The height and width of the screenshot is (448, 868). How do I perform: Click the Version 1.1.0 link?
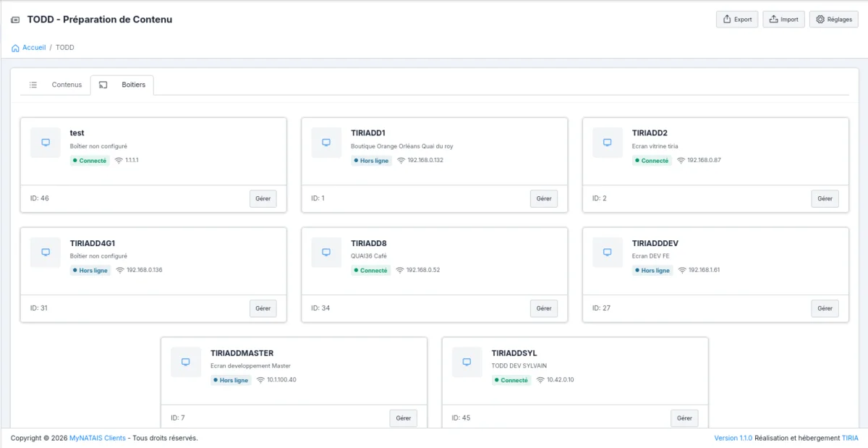click(733, 438)
